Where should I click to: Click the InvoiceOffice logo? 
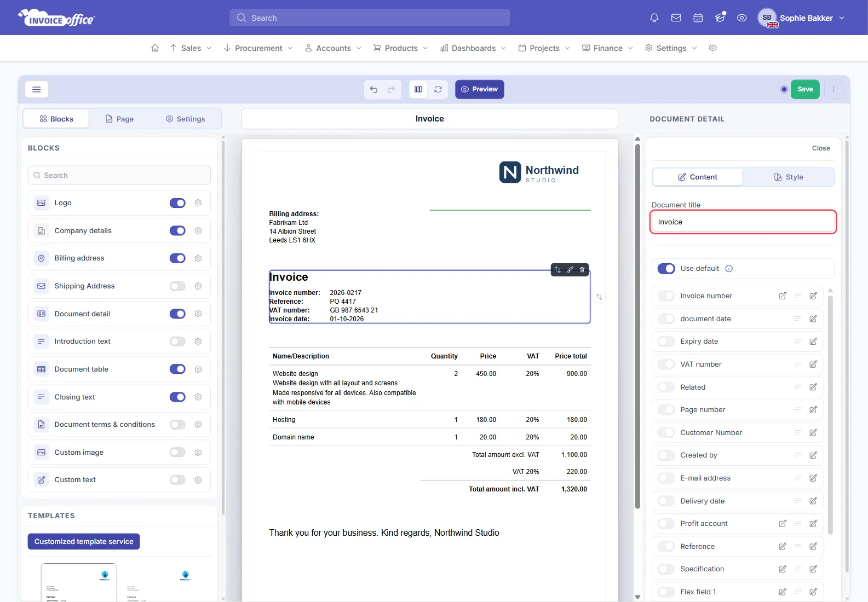56,18
